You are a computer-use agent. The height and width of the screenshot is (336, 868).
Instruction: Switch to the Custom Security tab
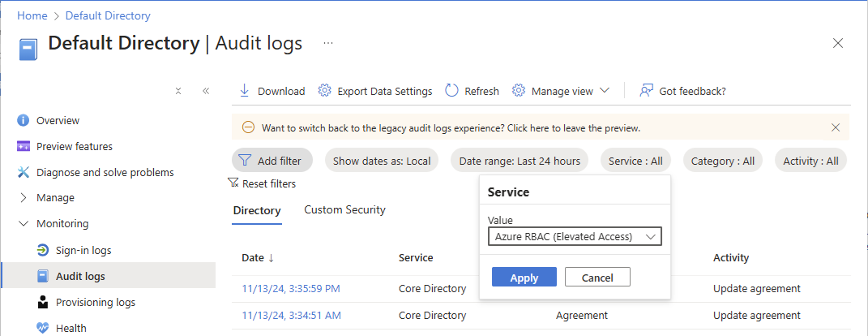344,210
